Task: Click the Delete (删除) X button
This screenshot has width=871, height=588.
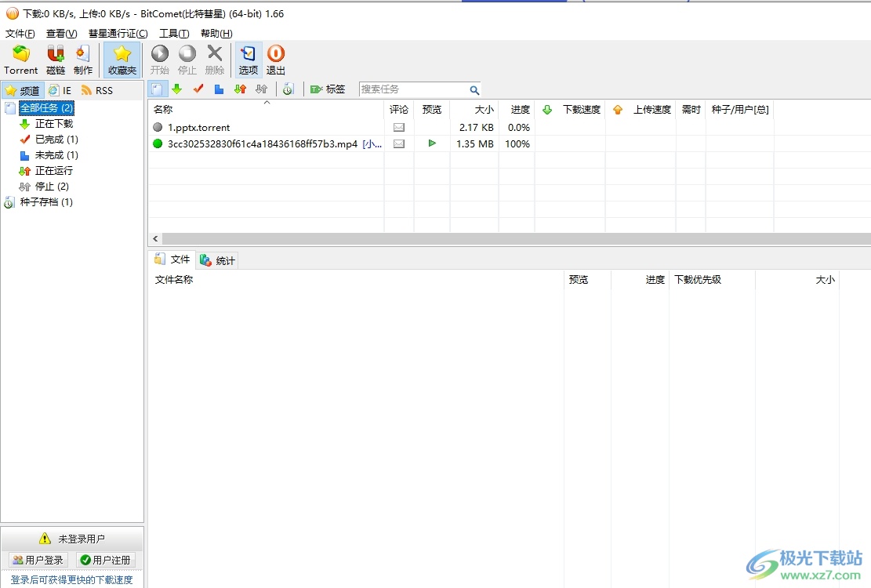Action: pyautogui.click(x=214, y=60)
